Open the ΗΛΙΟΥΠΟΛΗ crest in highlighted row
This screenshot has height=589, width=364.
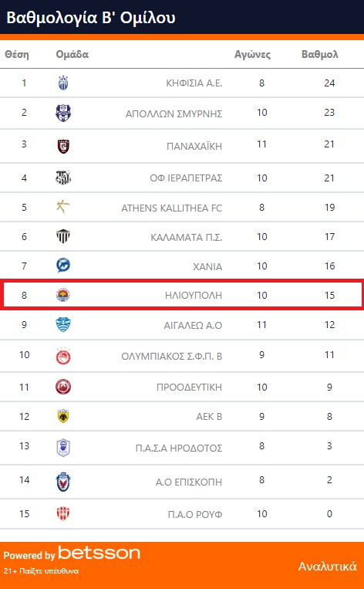click(x=63, y=295)
